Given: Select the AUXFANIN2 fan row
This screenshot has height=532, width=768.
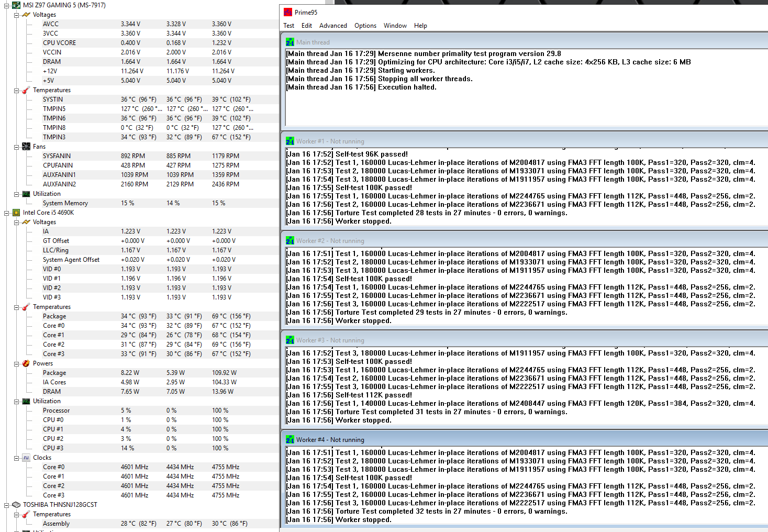Looking at the screenshot, I should pyautogui.click(x=159, y=184).
